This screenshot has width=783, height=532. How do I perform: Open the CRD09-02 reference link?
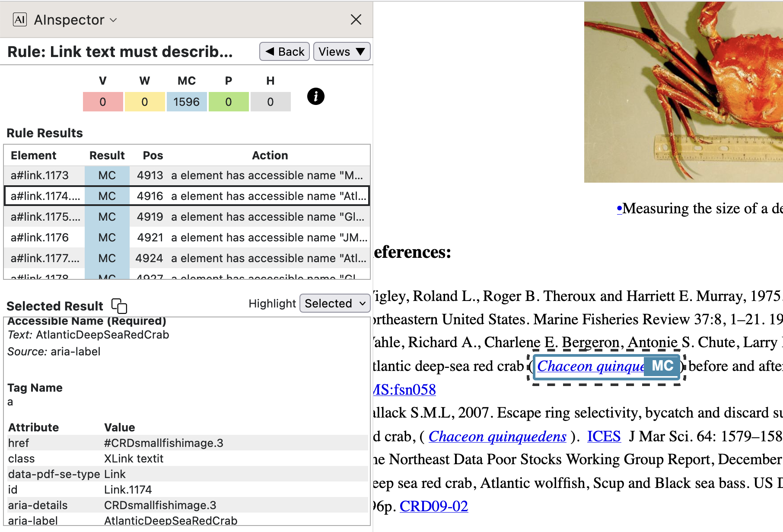click(x=433, y=506)
